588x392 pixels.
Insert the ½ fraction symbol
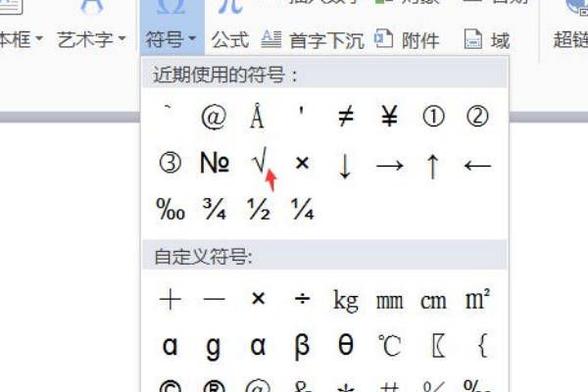pos(259,209)
